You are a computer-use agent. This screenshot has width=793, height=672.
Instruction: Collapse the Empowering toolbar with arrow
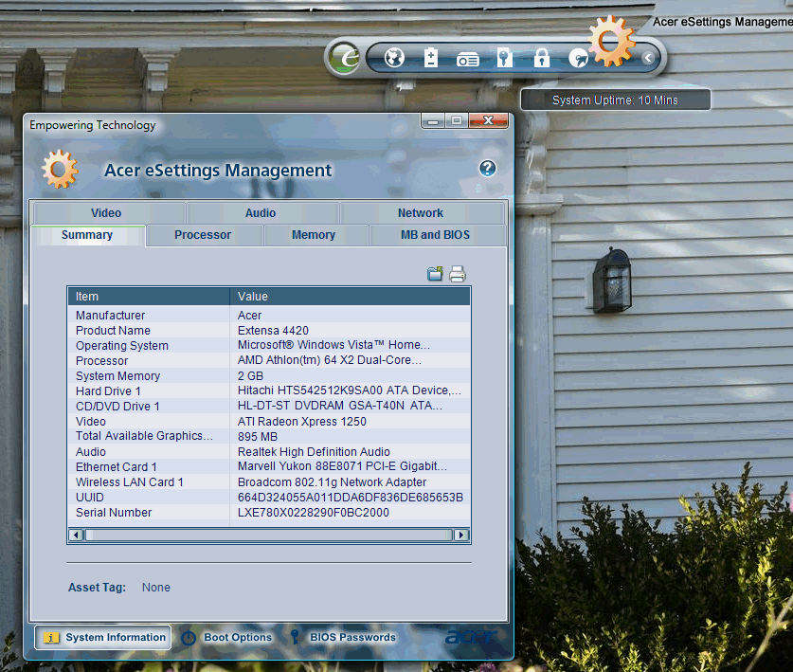648,58
